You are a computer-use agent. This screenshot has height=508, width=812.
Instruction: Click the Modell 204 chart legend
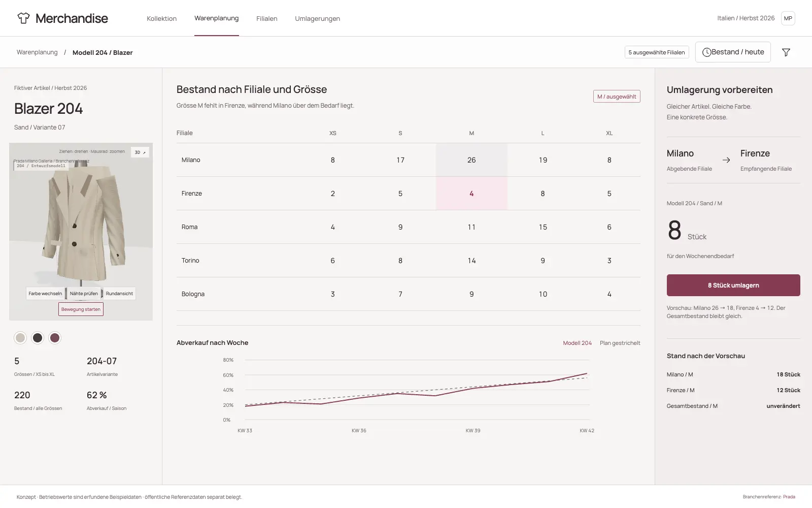[x=577, y=343]
